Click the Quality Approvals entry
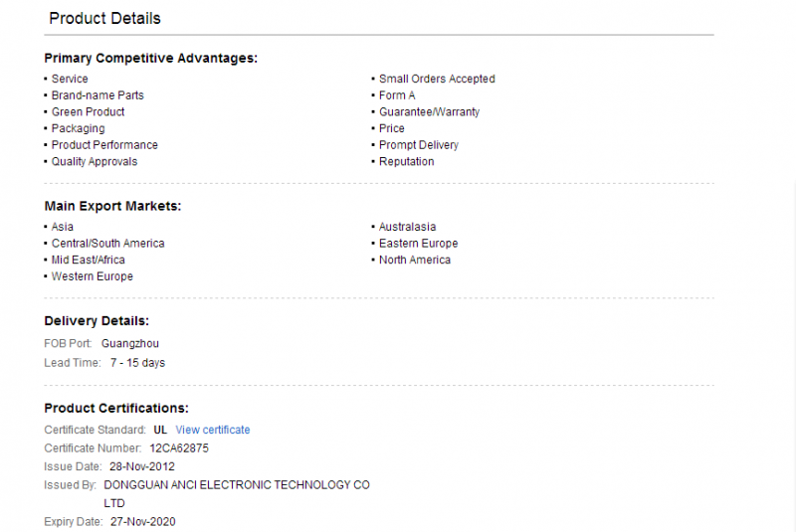796x532 pixels. click(94, 162)
